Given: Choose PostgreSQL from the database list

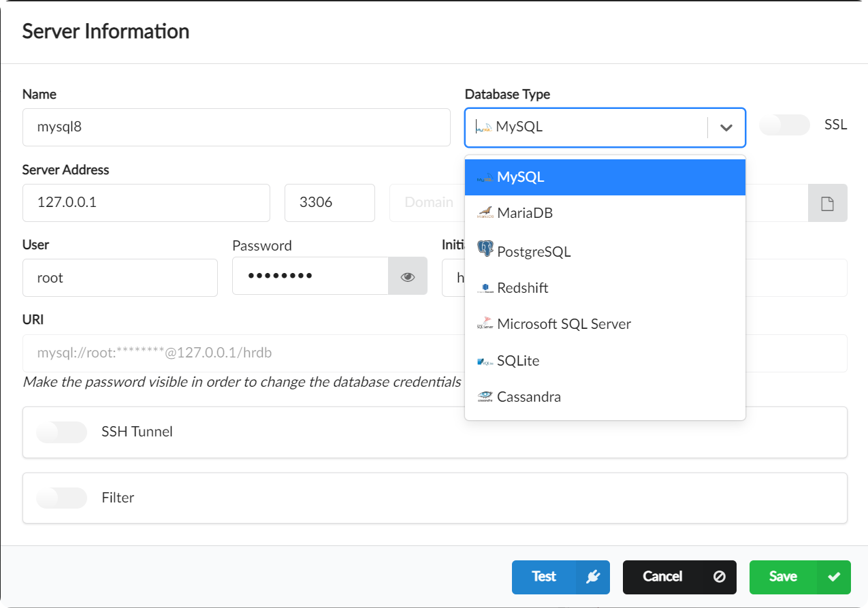Looking at the screenshot, I should (x=534, y=252).
